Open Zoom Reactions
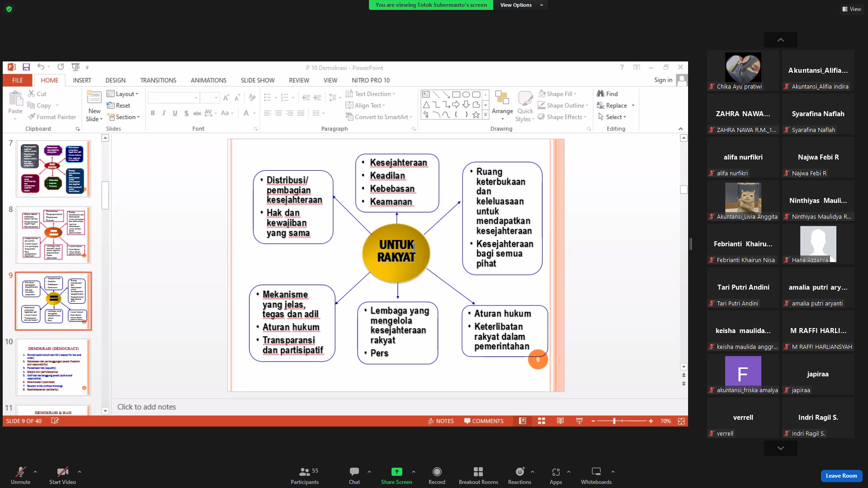Image resolution: width=868 pixels, height=488 pixels. pyautogui.click(x=519, y=476)
